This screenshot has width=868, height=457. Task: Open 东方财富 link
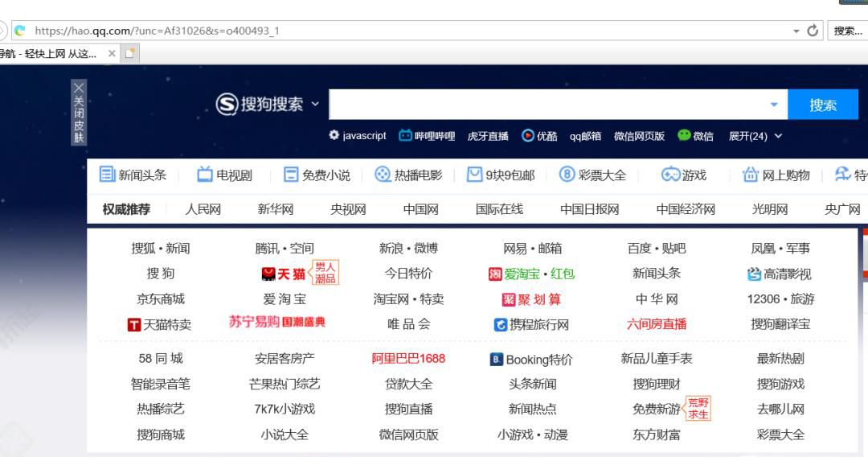coord(657,434)
